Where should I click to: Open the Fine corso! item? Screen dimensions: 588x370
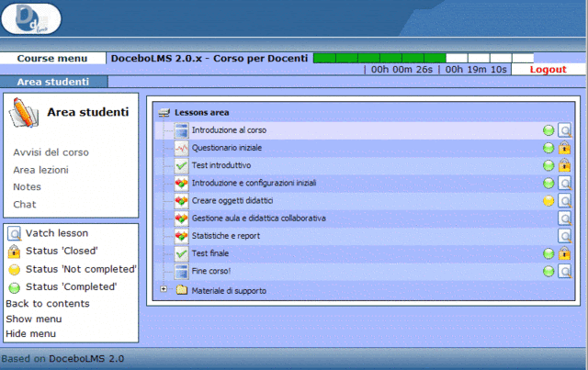point(211,271)
